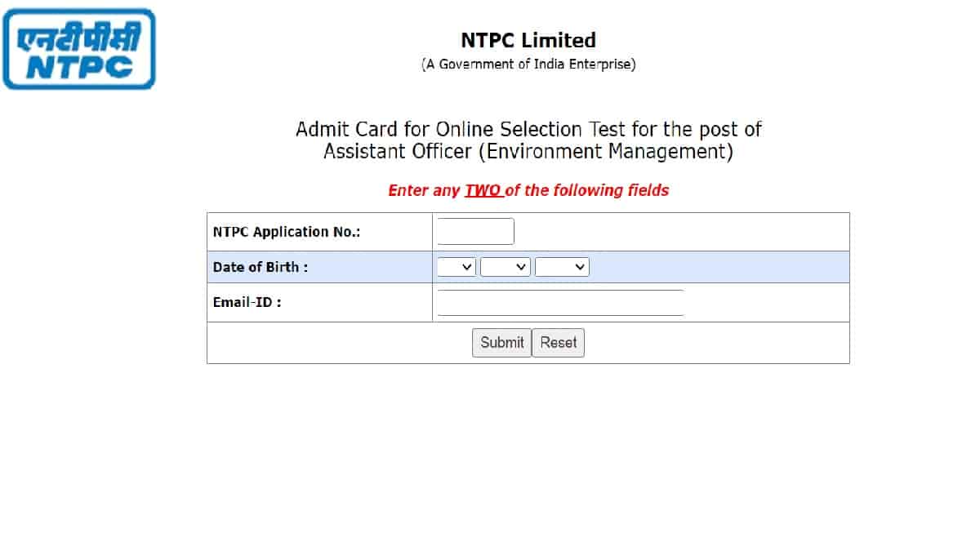
Task: Open the middle month dropdown under Date of Birth
Action: [505, 266]
